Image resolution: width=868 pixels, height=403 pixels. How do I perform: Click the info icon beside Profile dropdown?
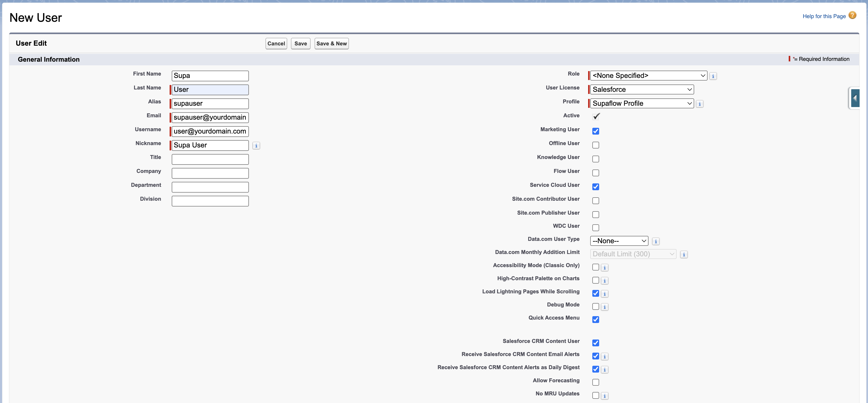[700, 104]
